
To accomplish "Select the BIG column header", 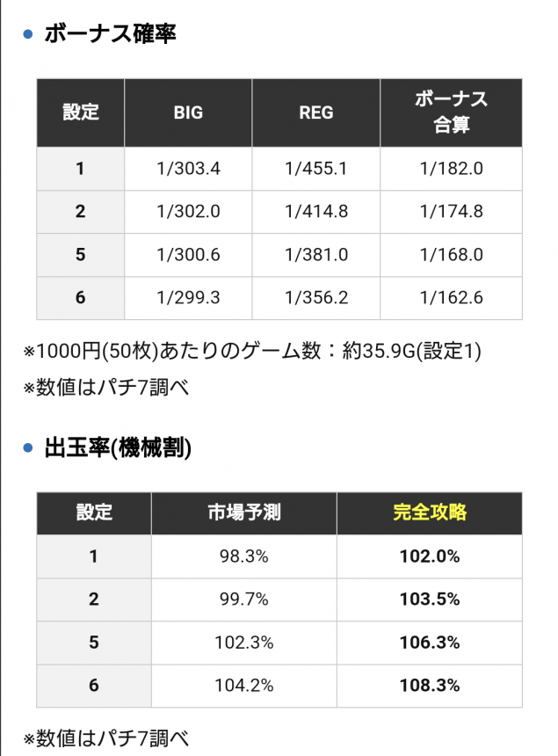I will pyautogui.click(x=188, y=113).
